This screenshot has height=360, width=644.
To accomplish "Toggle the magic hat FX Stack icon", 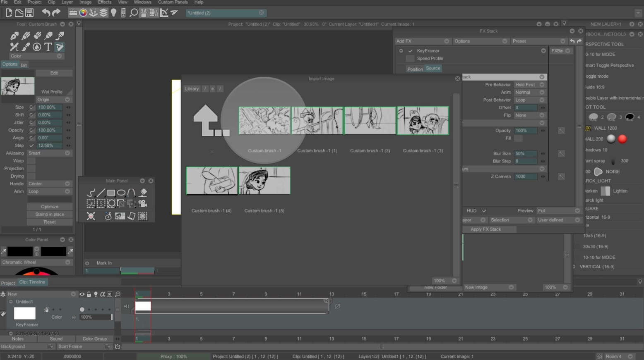I will 144,13.
